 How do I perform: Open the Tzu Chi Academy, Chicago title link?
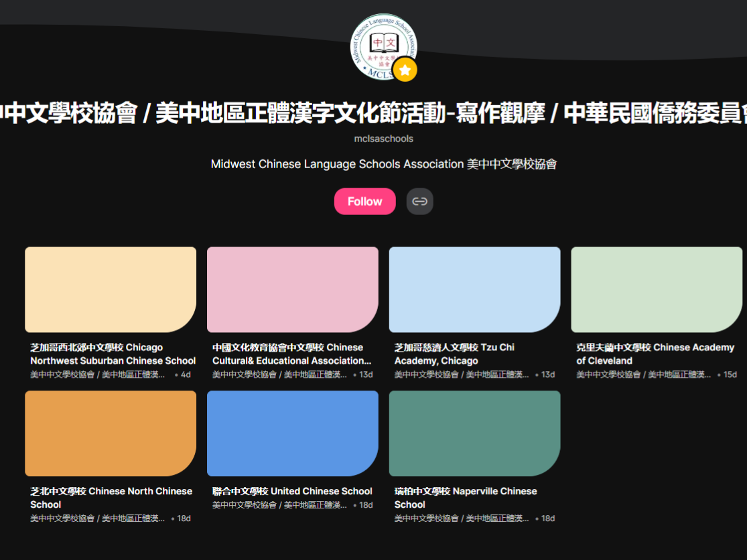point(454,354)
